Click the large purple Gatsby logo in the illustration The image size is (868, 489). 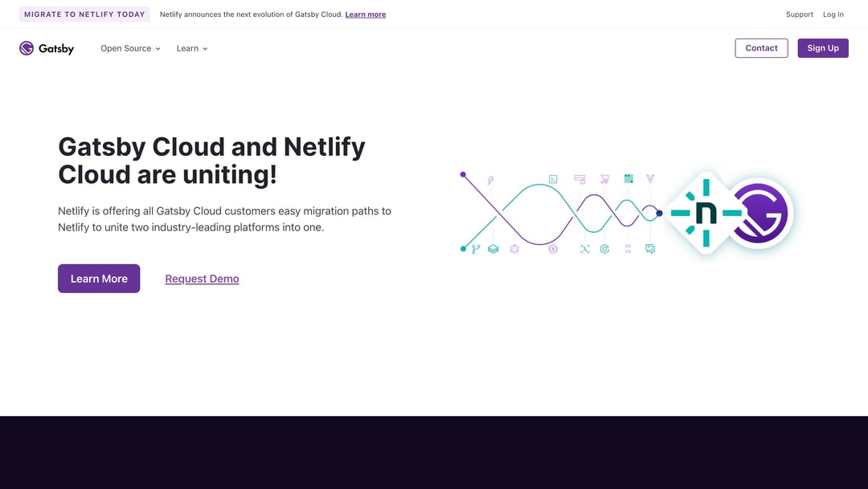tap(760, 213)
